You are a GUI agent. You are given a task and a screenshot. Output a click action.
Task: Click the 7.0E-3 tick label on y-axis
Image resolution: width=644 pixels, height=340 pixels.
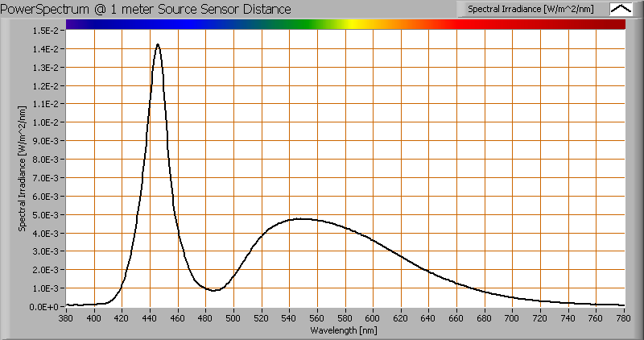[47, 178]
